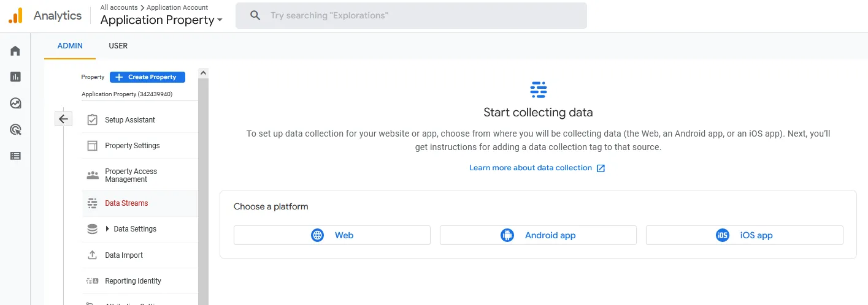Click the Create Property button

click(147, 77)
